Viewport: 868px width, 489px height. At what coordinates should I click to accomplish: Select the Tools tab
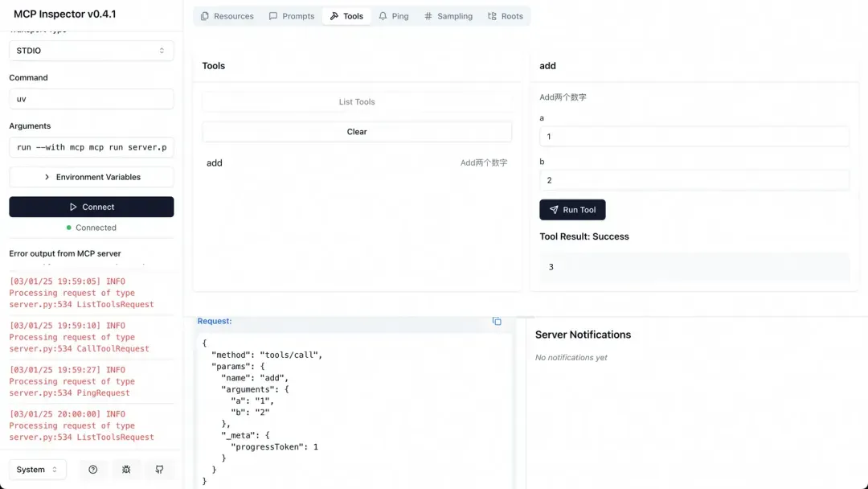pos(346,16)
